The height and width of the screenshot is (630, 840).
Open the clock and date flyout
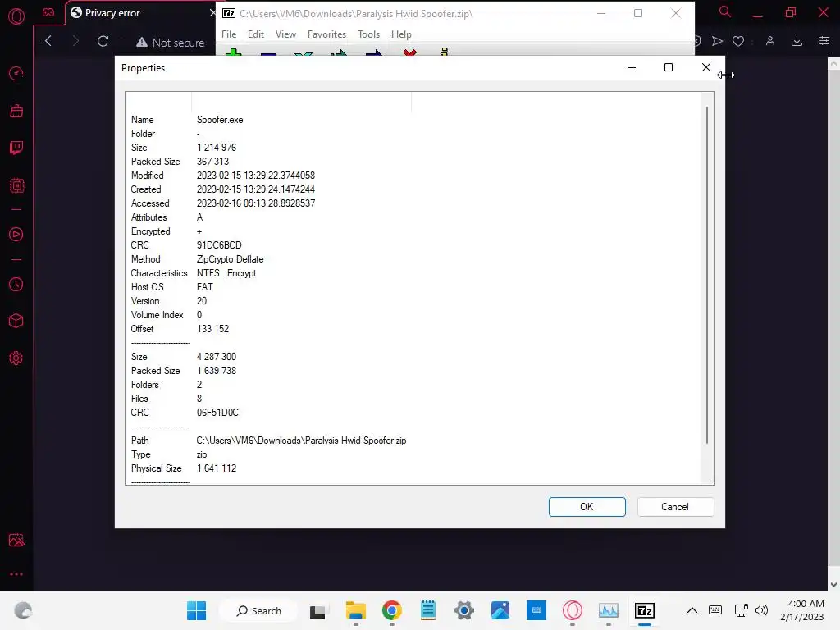tap(802, 610)
